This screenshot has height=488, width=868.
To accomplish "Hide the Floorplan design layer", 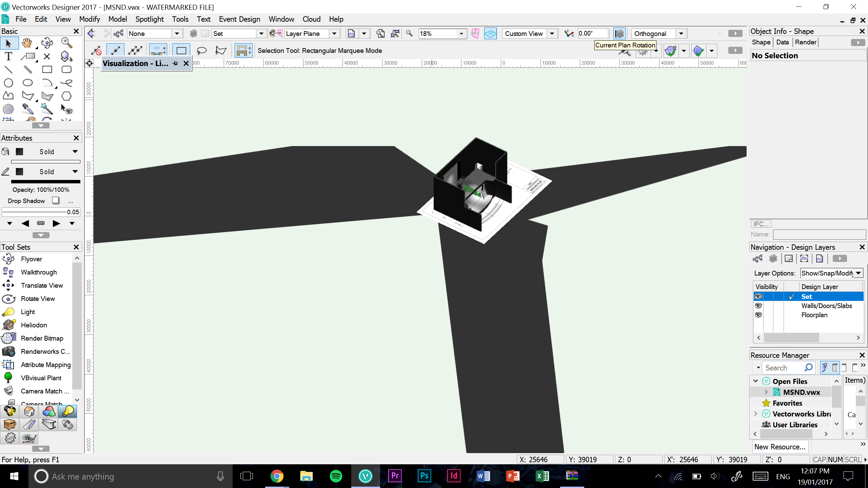I will pos(758,315).
